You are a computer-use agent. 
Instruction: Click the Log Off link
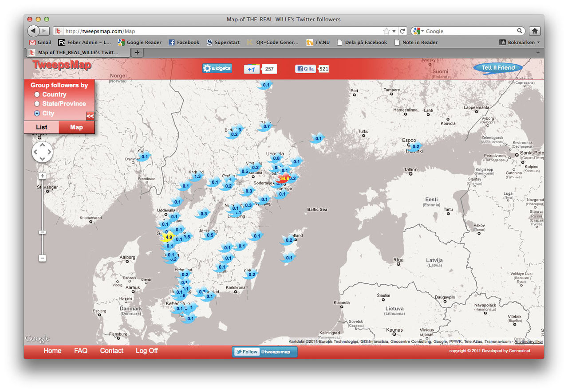click(146, 351)
